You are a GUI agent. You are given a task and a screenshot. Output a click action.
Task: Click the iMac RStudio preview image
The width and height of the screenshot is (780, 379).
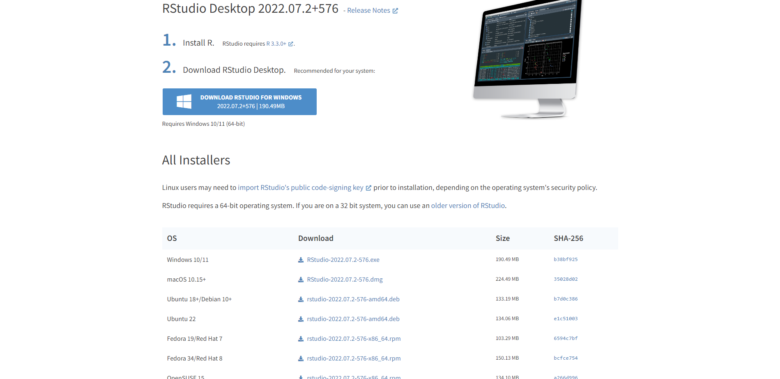(x=527, y=59)
